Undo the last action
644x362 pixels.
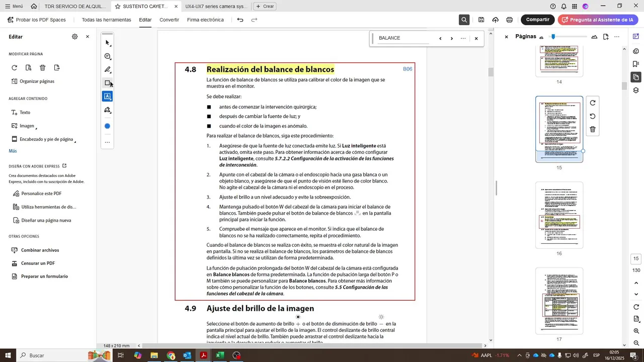click(x=240, y=20)
